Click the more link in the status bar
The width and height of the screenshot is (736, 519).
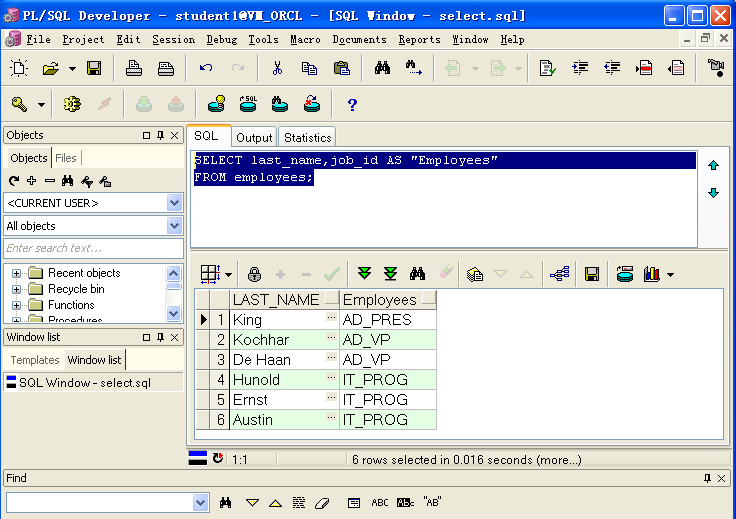tap(559, 460)
